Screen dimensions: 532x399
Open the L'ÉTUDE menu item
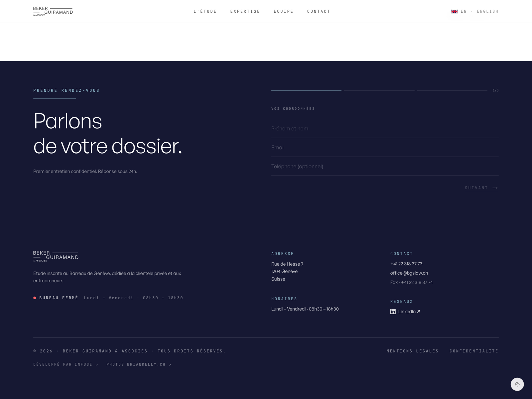[x=205, y=11]
